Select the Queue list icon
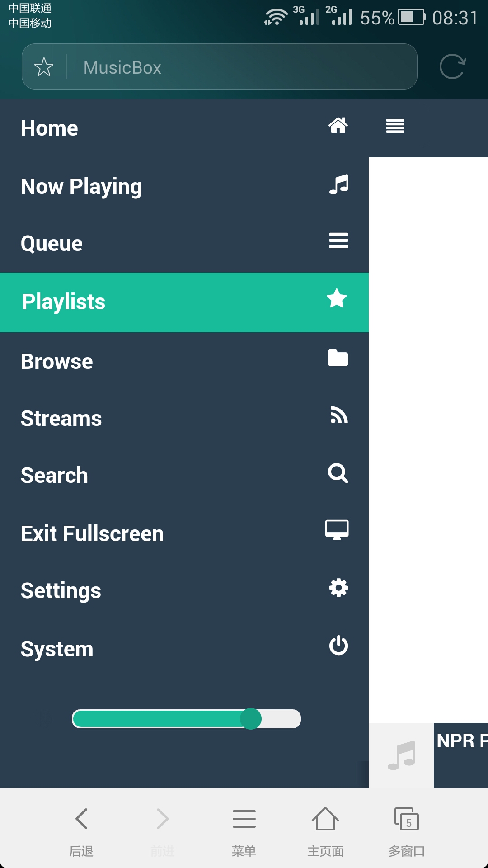488x868 pixels. (x=338, y=241)
